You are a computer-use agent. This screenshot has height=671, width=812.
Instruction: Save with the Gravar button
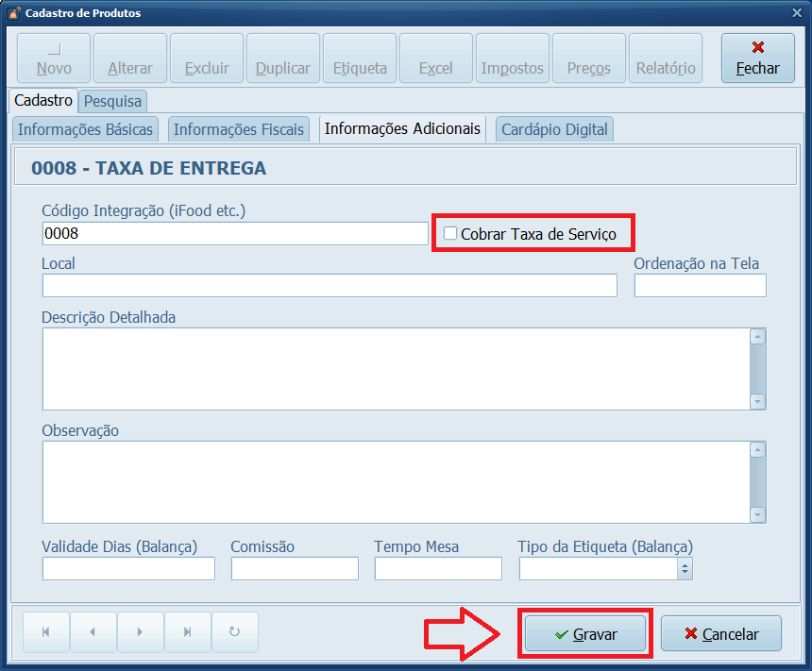[x=585, y=634]
